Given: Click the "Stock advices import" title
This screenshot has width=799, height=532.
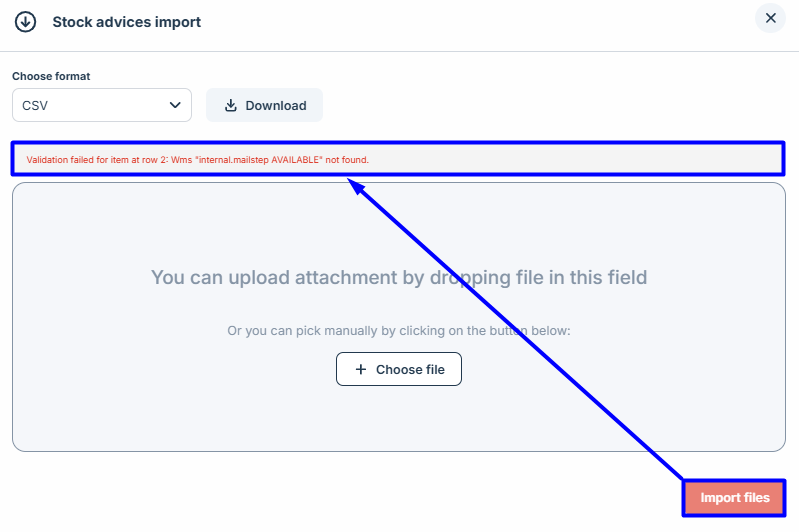Looking at the screenshot, I should pos(126,21).
